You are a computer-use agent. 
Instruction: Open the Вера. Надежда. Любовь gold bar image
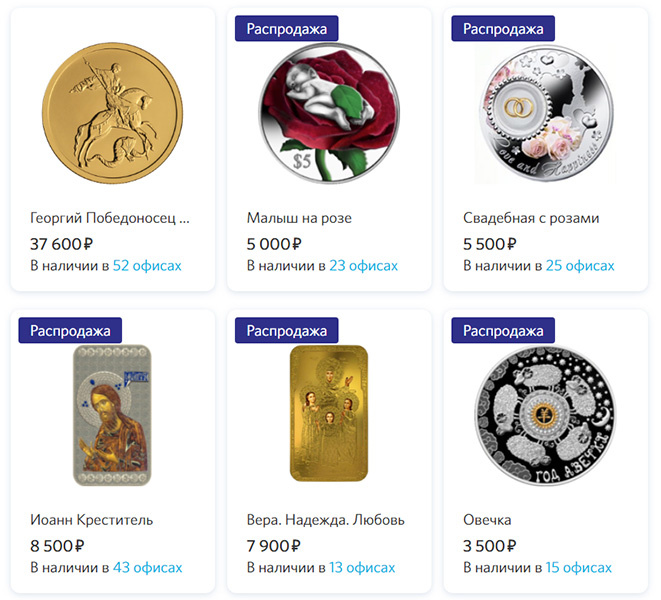329,413
